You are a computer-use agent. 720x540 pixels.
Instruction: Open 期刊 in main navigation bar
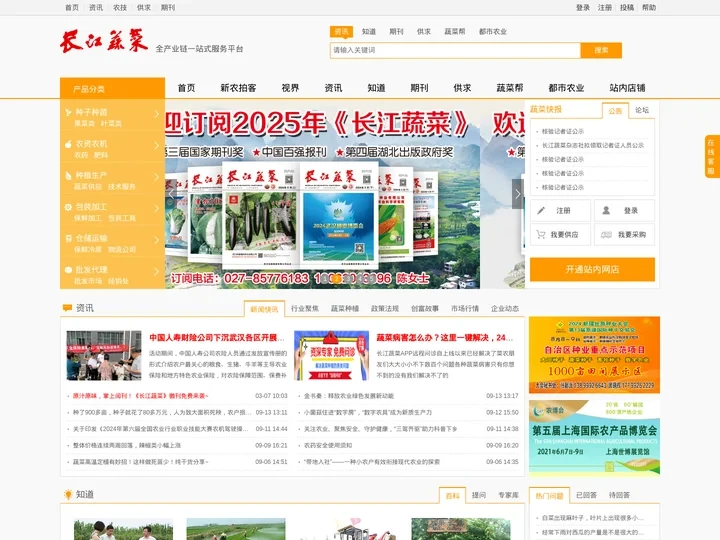[419, 88]
